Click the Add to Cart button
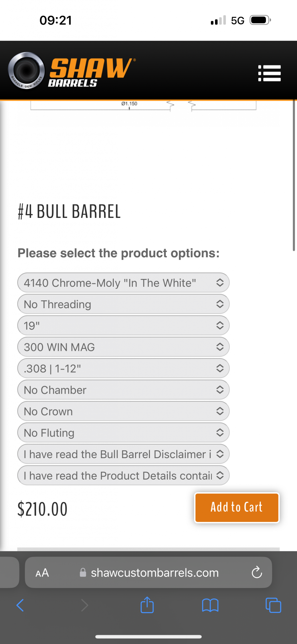297x644 pixels. [x=237, y=508]
